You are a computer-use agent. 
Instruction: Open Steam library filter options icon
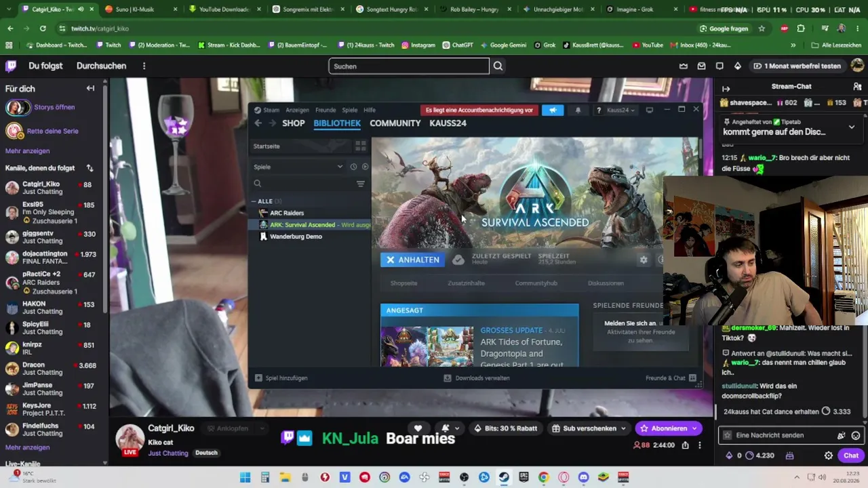[361, 184]
